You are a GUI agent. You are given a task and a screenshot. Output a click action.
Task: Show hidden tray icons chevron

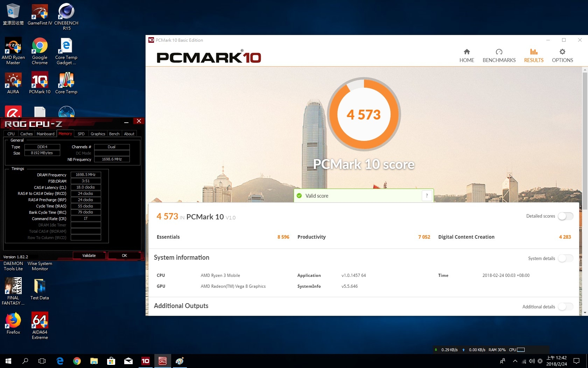pyautogui.click(x=515, y=361)
